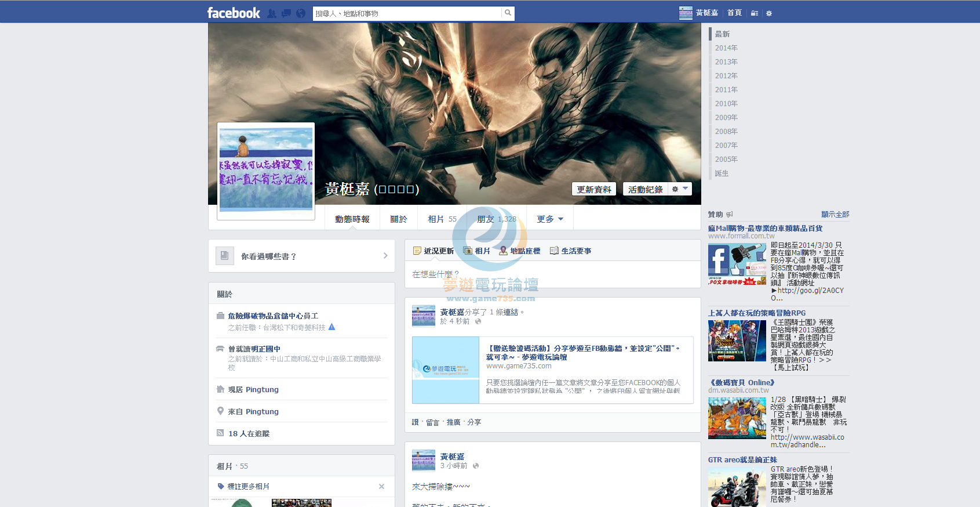Select 最新 in the timeline navigator
The width and height of the screenshot is (980, 507).
coord(722,34)
